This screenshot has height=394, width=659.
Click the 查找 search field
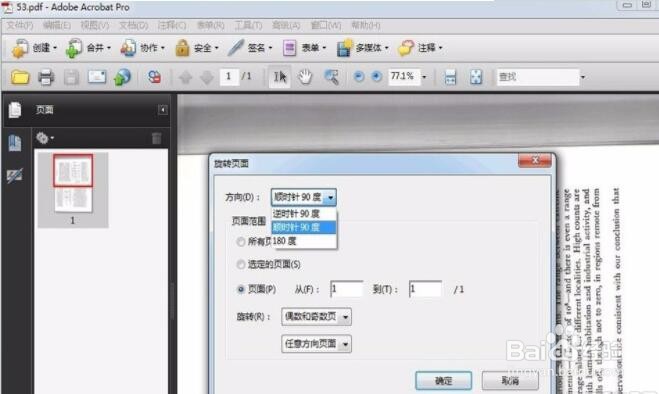pyautogui.click(x=538, y=77)
